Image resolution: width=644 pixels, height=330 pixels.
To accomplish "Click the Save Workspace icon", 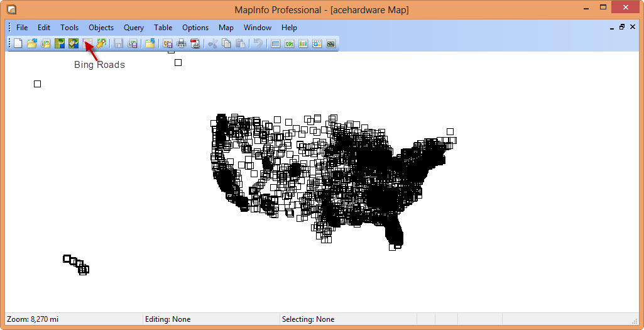I will (x=132, y=43).
